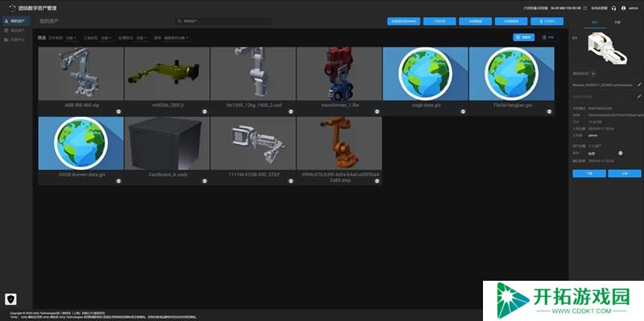This screenshot has width=644, height=321.
Task: Click the fullscreen icon beside storage usage
Action: coord(585,8)
